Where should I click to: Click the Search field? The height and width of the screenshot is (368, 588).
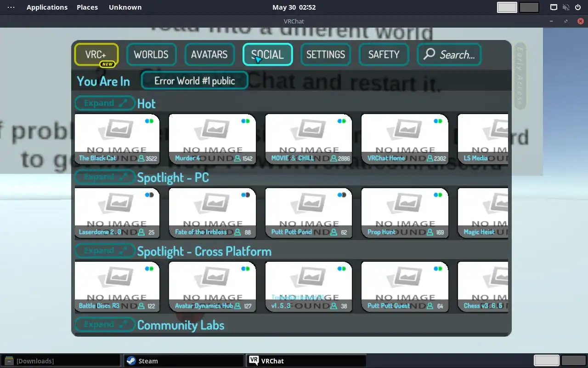point(449,55)
